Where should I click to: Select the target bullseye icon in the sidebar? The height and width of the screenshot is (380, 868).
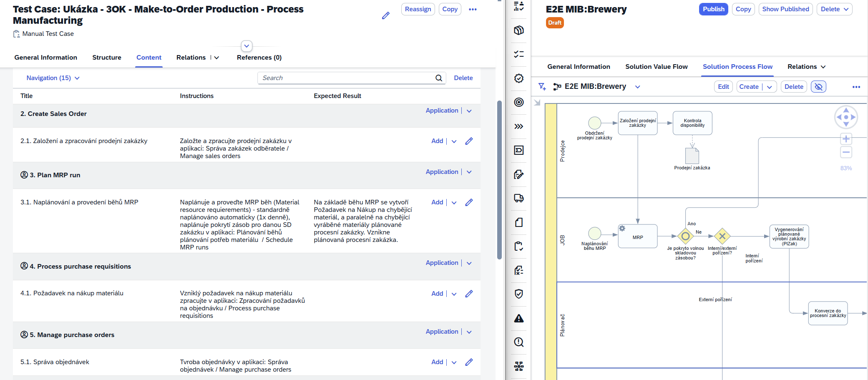click(x=518, y=102)
